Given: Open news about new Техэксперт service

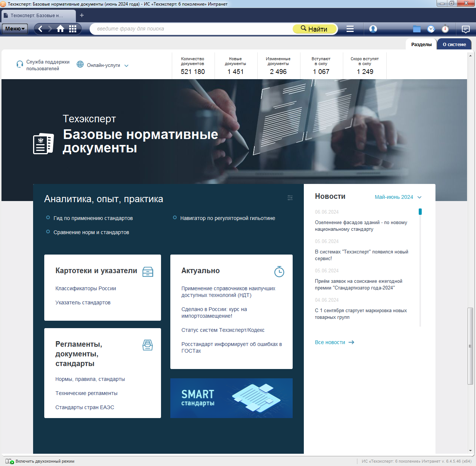Looking at the screenshot, I should [361, 255].
